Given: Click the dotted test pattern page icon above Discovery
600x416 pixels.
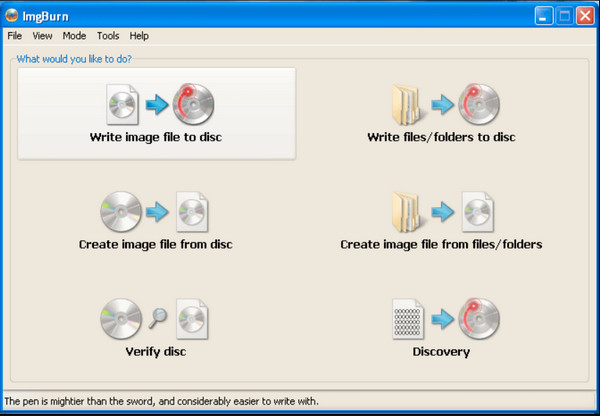Looking at the screenshot, I should pos(408,319).
